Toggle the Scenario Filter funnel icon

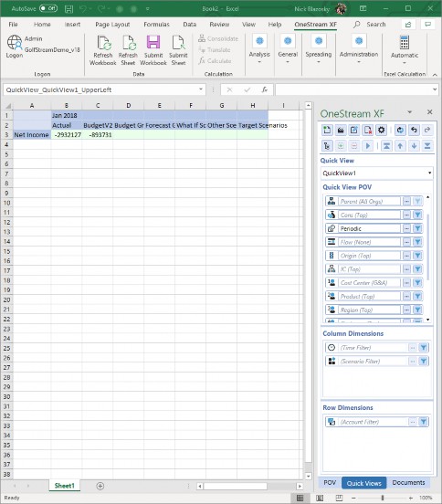tap(424, 362)
